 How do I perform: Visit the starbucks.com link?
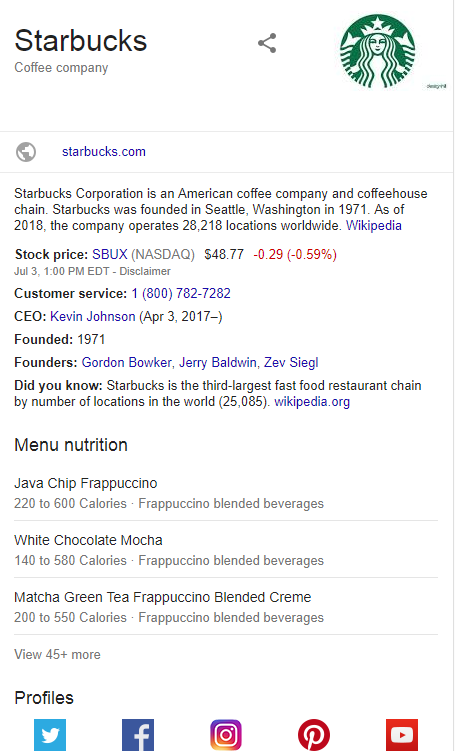[x=103, y=152]
